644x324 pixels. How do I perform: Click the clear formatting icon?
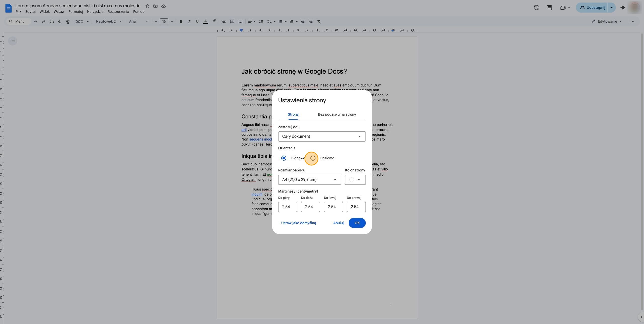[x=318, y=22]
